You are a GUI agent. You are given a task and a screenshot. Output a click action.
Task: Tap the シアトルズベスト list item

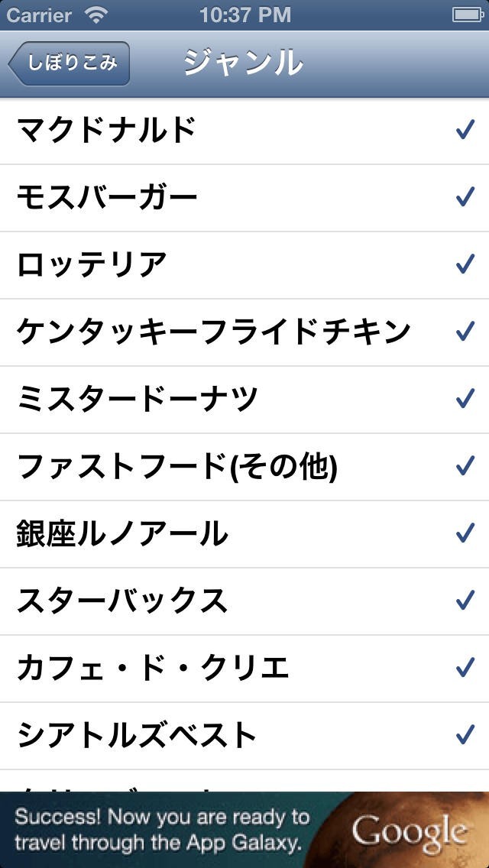pos(138,736)
